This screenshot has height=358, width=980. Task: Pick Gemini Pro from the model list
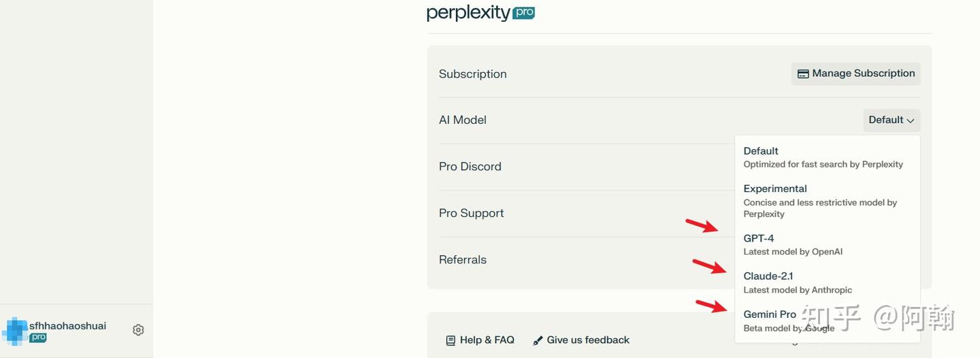770,314
